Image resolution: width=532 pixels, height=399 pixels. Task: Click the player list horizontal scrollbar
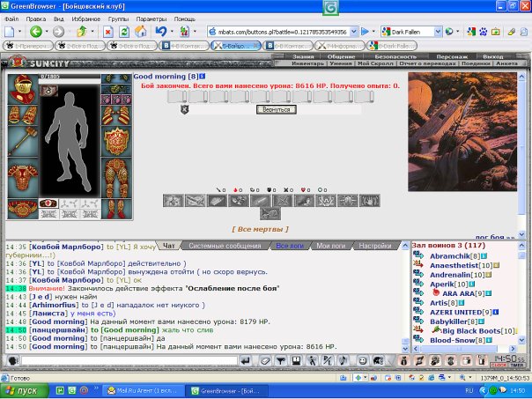(459, 349)
